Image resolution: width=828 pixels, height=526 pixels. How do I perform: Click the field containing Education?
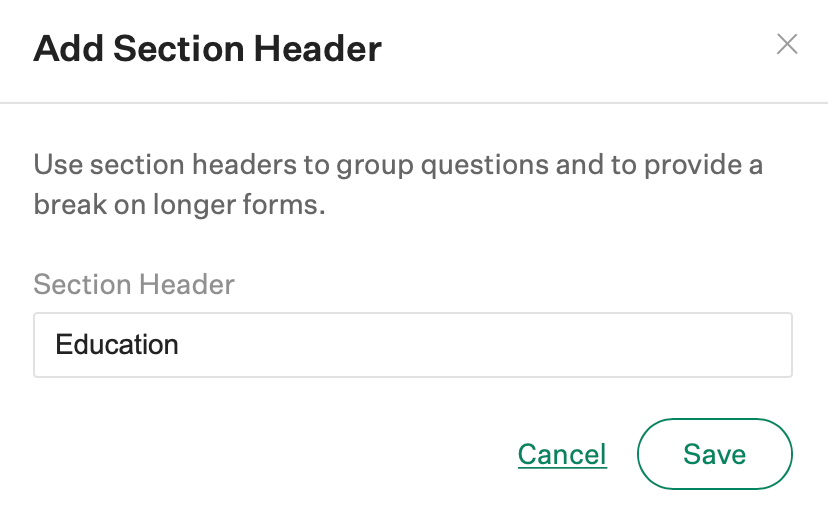[x=412, y=345]
